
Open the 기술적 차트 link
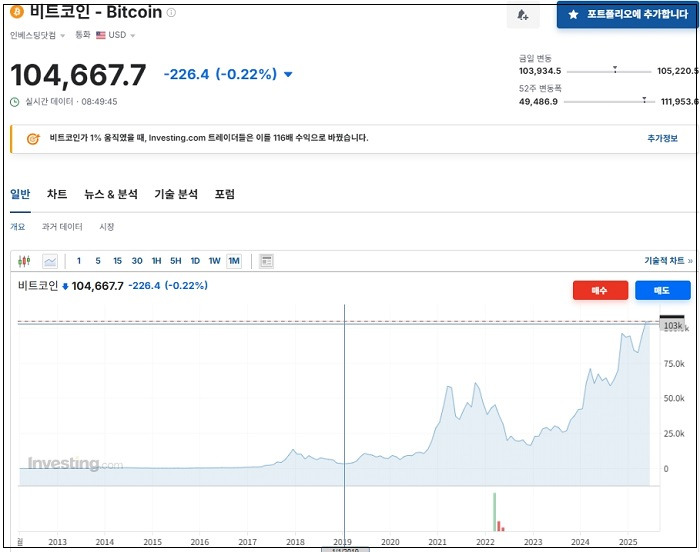(x=668, y=261)
